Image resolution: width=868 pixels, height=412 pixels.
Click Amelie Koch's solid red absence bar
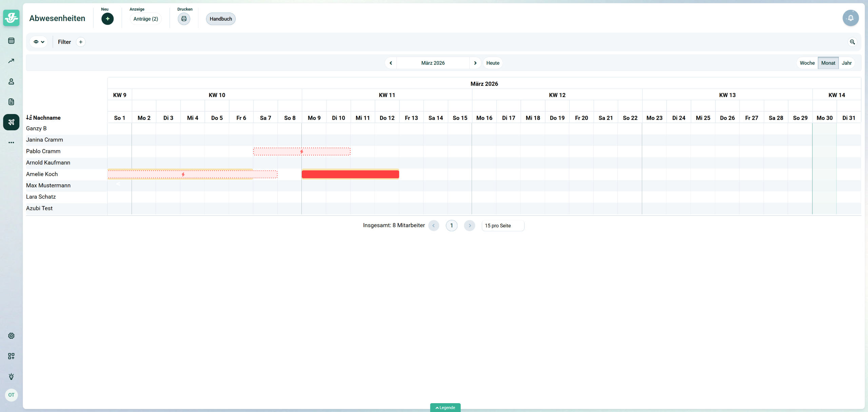click(x=350, y=174)
